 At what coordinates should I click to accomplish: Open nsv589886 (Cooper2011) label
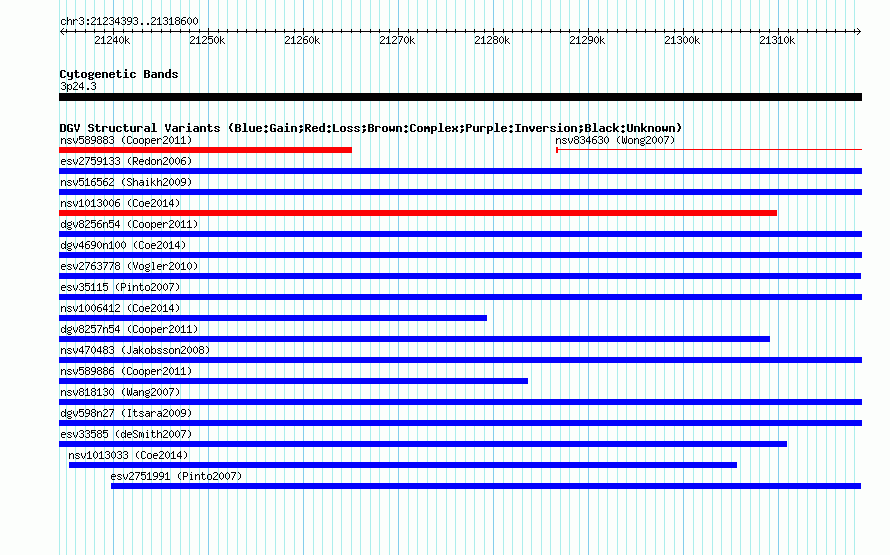tap(126, 371)
